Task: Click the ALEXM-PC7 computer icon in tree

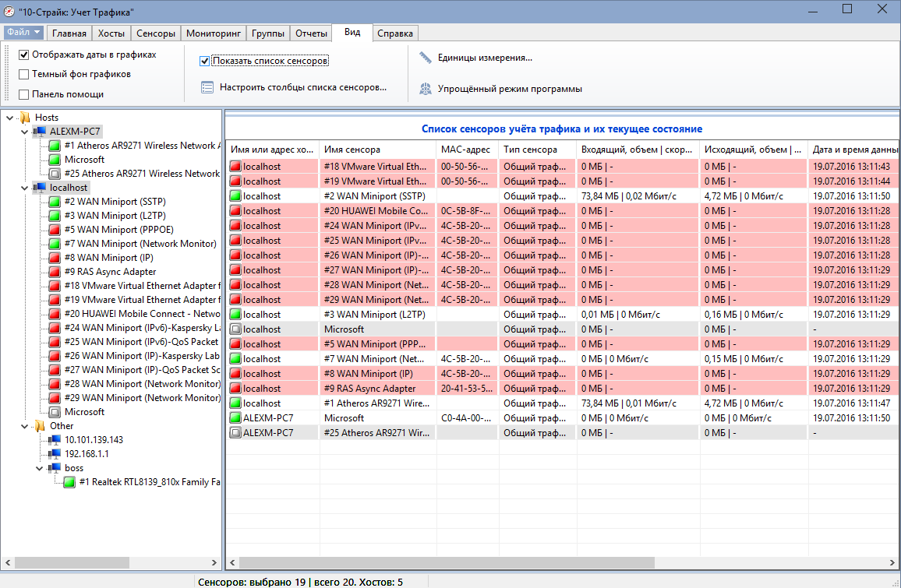Action: pyautogui.click(x=40, y=131)
